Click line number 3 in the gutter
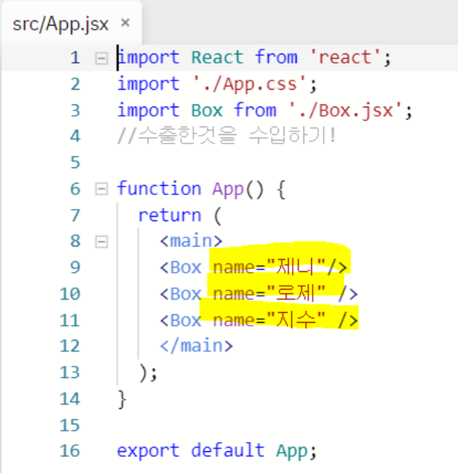 pos(76,110)
